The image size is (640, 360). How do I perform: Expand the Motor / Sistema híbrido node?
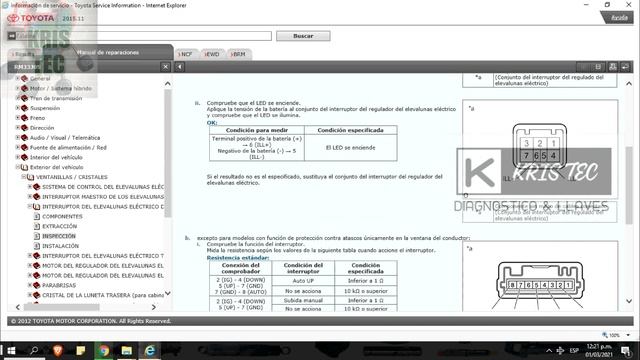click(x=18, y=88)
